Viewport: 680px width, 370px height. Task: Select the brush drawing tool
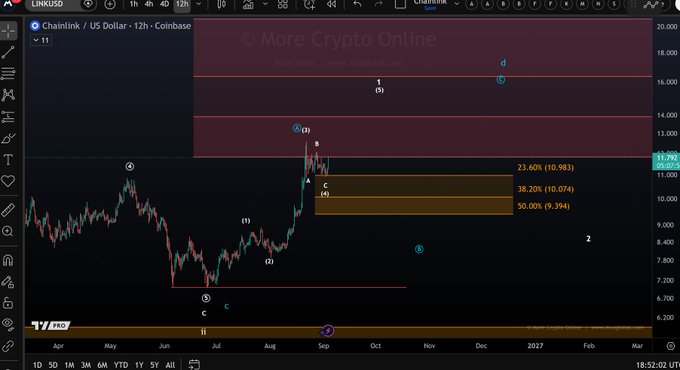pos(8,138)
